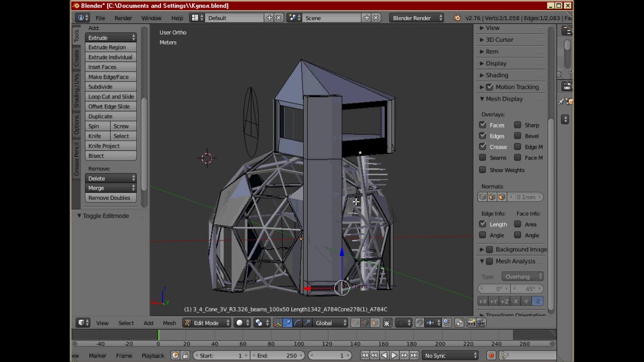Toggle snap magnet icon in 3D header

(419, 323)
